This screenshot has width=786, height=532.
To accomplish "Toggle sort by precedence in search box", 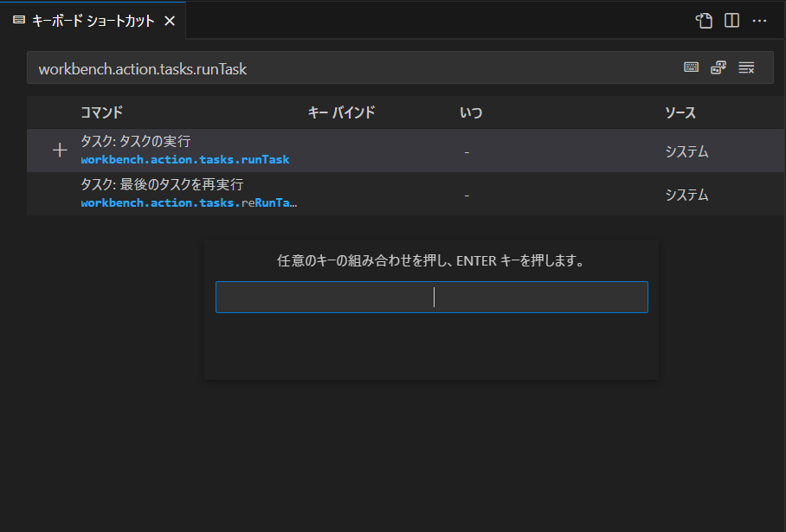I will [x=718, y=68].
